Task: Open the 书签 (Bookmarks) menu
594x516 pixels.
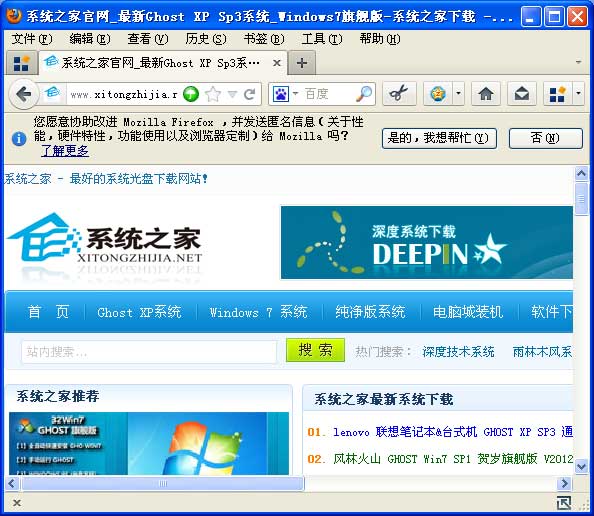Action: (264, 39)
